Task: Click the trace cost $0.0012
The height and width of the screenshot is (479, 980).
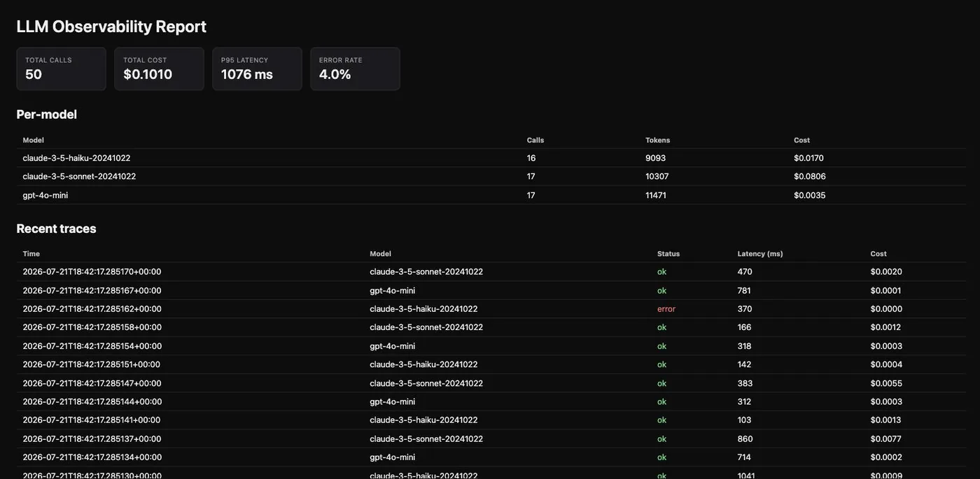Action: click(886, 327)
